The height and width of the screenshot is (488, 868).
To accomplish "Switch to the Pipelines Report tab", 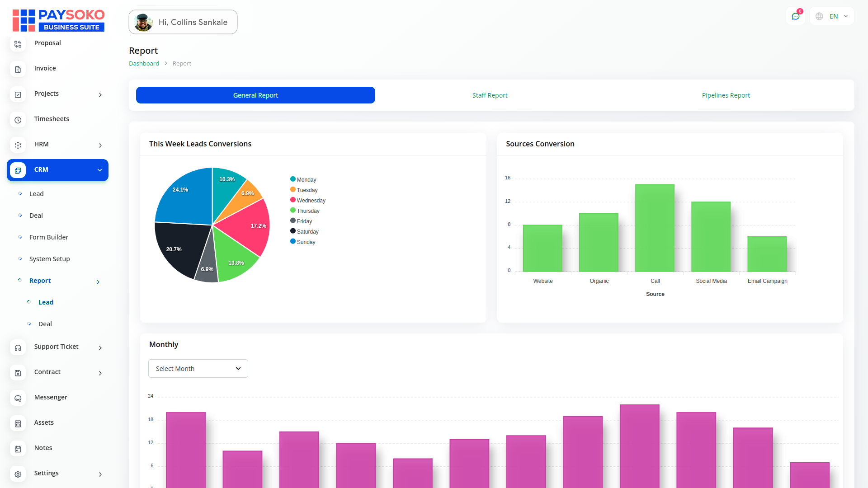I will click(726, 95).
